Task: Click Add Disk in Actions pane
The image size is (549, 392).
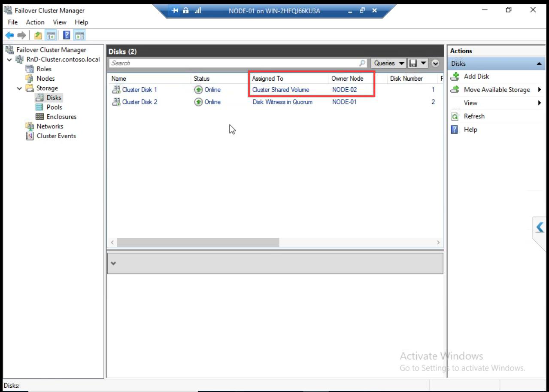Action: [x=476, y=76]
